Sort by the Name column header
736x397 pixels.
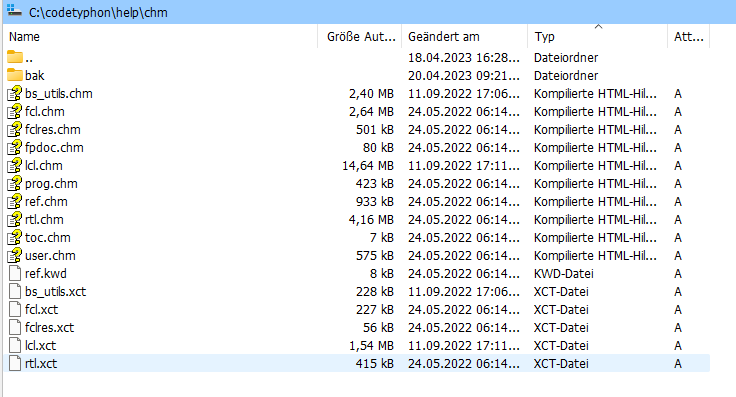pos(161,37)
